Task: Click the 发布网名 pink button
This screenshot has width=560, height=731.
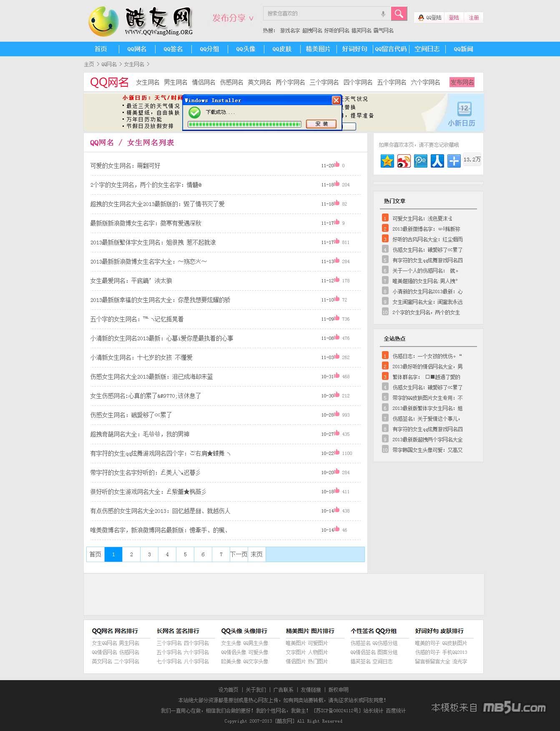Action: [x=462, y=83]
